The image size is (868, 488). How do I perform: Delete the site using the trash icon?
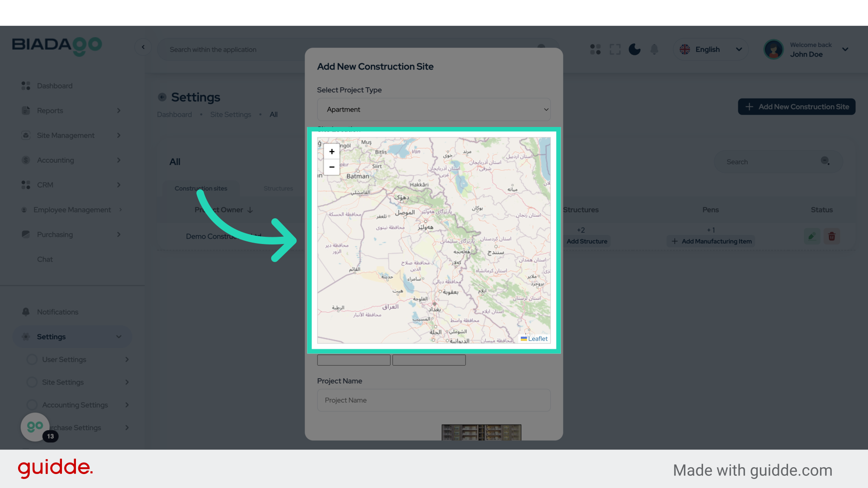click(x=832, y=236)
